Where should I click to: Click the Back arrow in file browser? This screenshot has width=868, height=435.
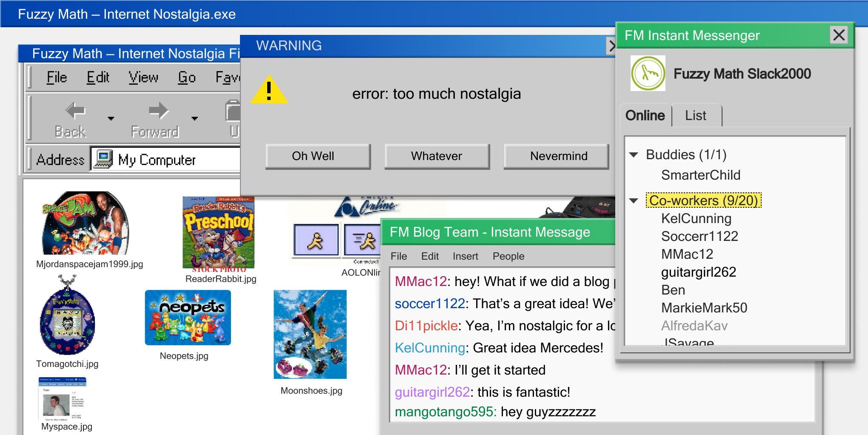pos(75,111)
